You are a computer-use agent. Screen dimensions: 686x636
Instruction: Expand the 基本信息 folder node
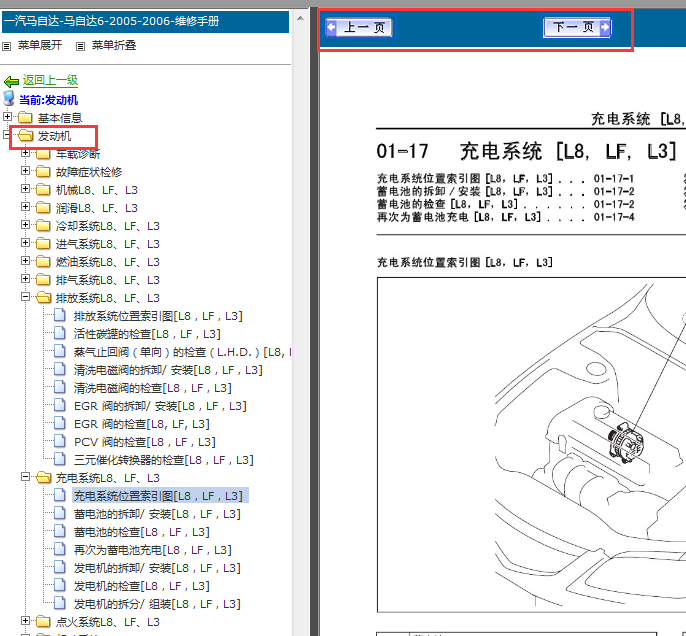[x=7, y=116]
